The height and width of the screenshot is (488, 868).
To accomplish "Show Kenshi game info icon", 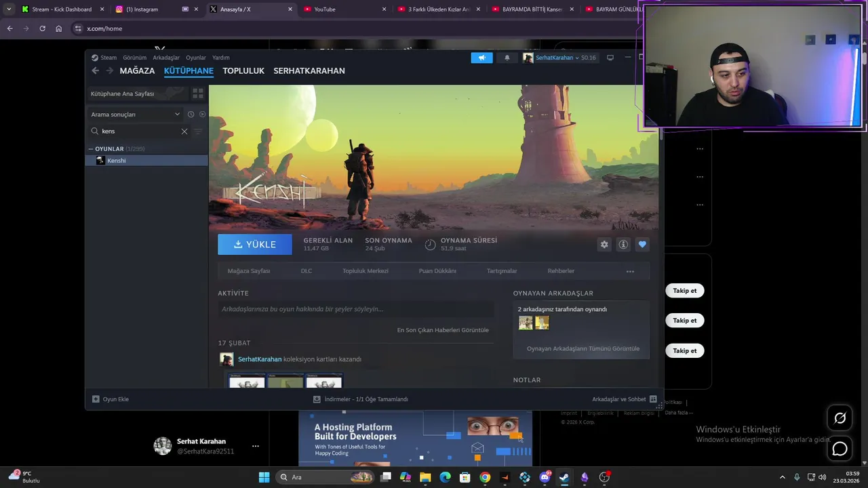I will [x=623, y=245].
